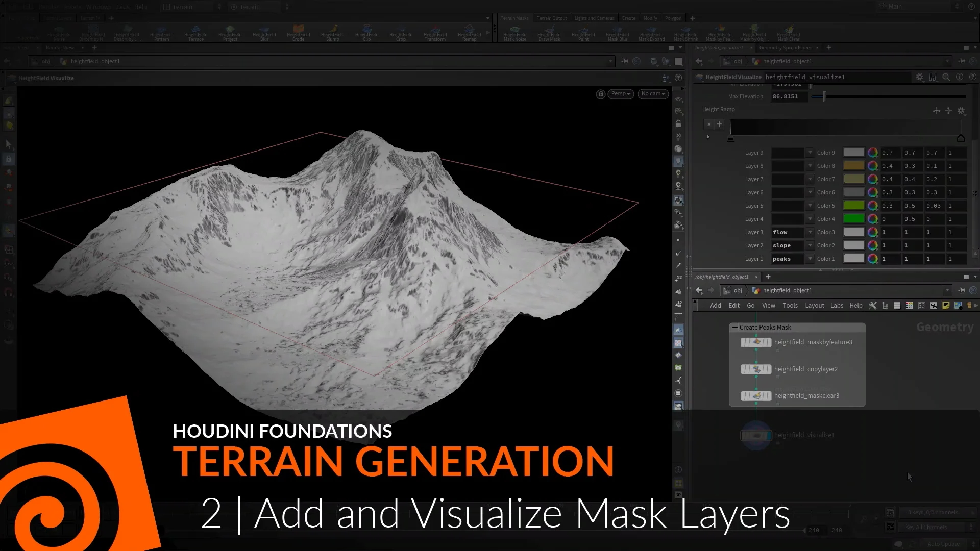Open the Layer 3 flow dropdown
Image resolution: width=980 pixels, height=551 pixels.
(809, 232)
